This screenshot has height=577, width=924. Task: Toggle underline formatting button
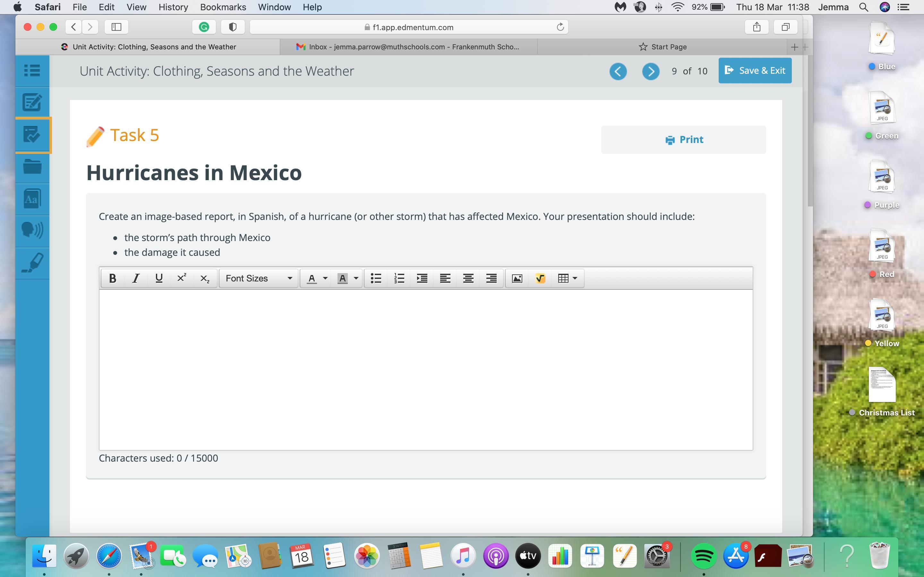tap(159, 278)
